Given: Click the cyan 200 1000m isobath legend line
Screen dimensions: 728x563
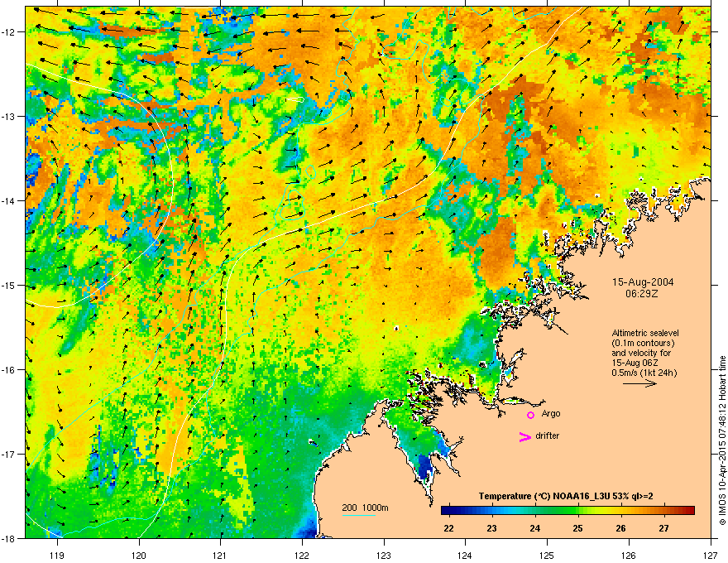Looking at the screenshot, I should tap(359, 515).
